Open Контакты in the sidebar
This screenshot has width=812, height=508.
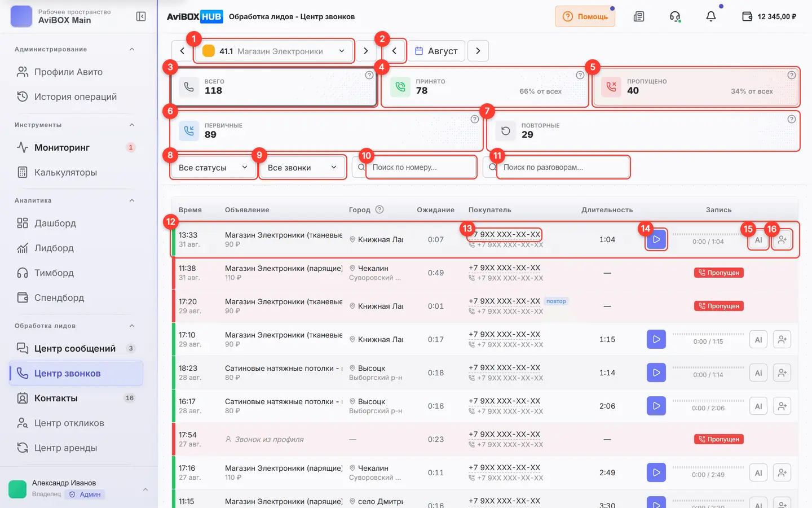pos(76,398)
